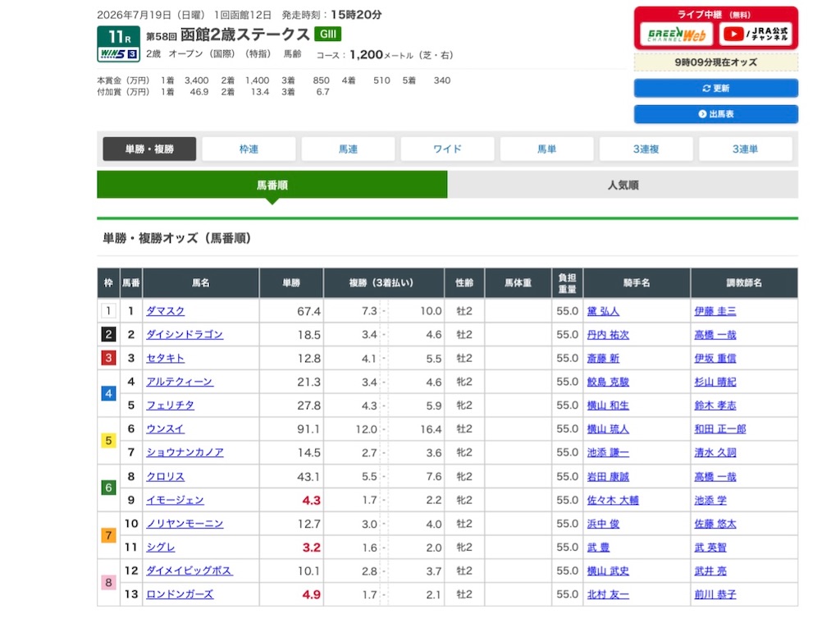
Task: Refresh odds with the 更新 button
Action: tap(715, 88)
